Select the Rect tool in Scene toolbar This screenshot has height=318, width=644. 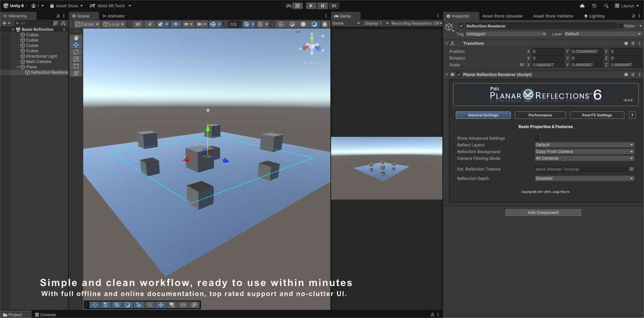coord(76,66)
